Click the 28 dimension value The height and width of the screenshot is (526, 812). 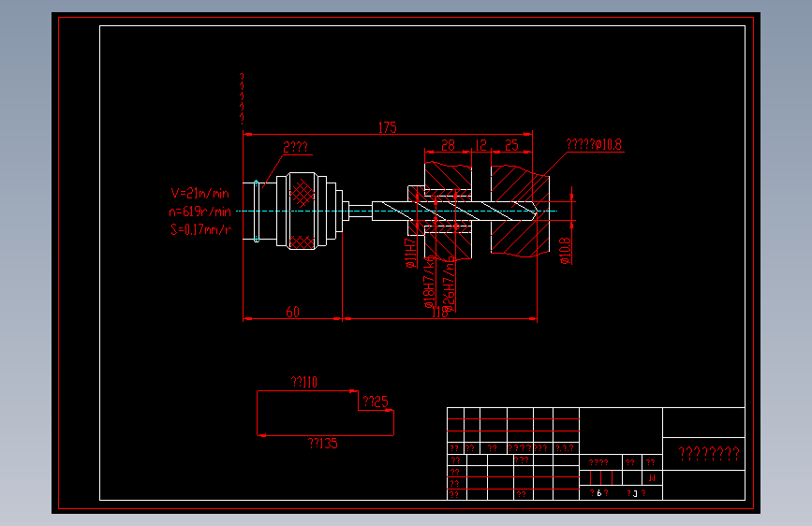pos(448,145)
